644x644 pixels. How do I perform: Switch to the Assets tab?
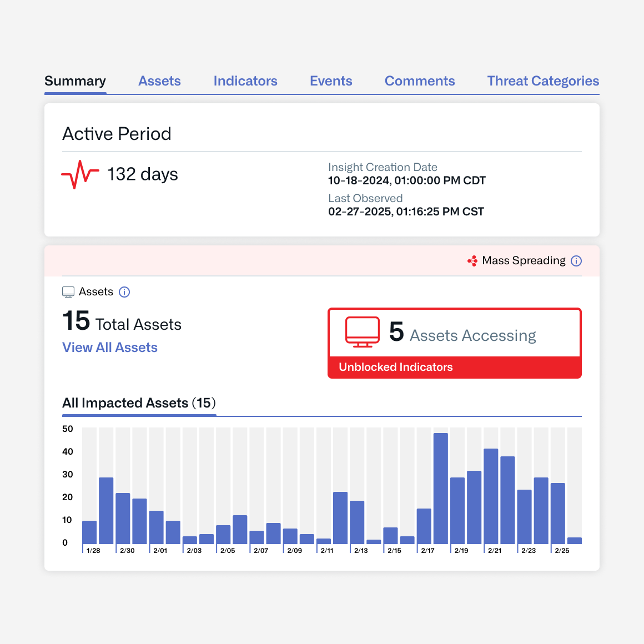point(159,81)
